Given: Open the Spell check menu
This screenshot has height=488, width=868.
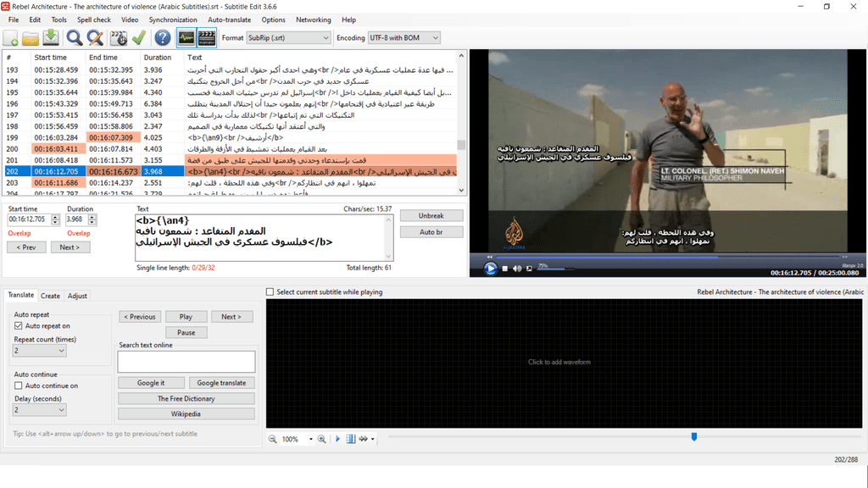Looking at the screenshot, I should (94, 19).
